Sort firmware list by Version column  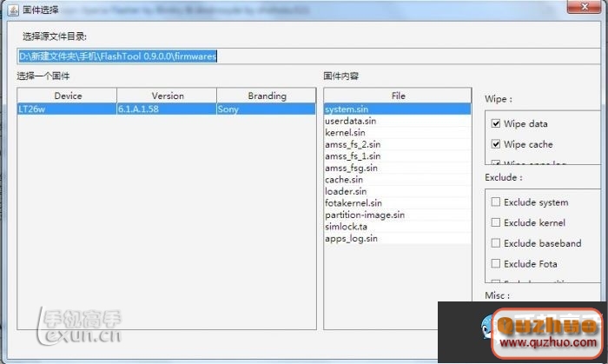(167, 96)
